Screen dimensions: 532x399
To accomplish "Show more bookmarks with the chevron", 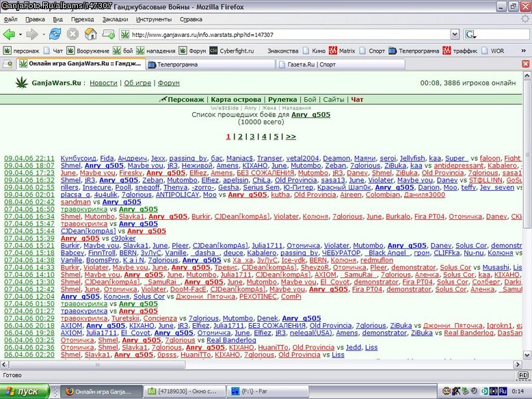I will click(x=524, y=51).
